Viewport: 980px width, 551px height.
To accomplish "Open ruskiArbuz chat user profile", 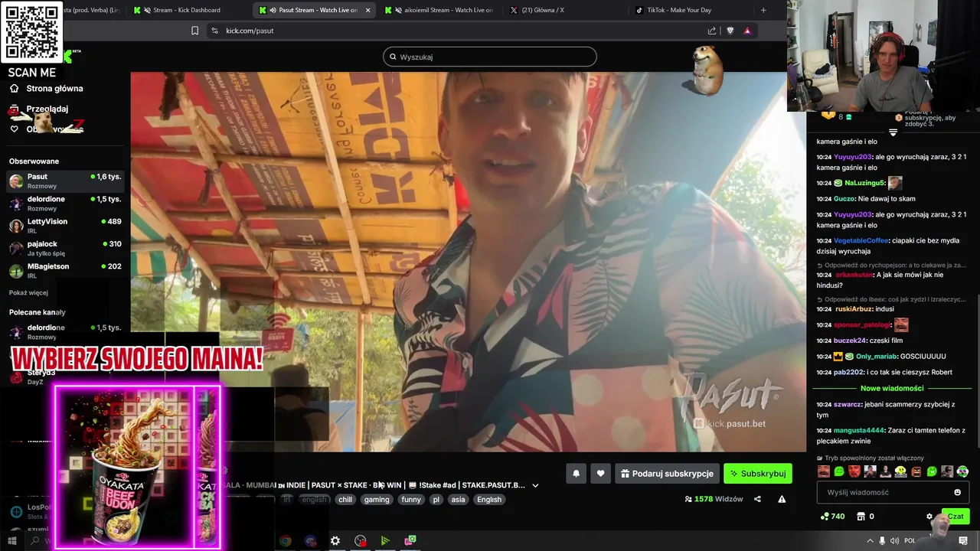I will [854, 309].
